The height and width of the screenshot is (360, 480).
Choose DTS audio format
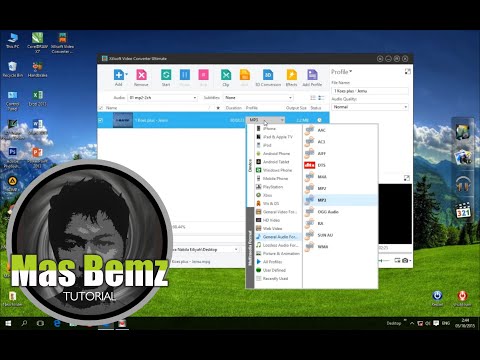340,165
